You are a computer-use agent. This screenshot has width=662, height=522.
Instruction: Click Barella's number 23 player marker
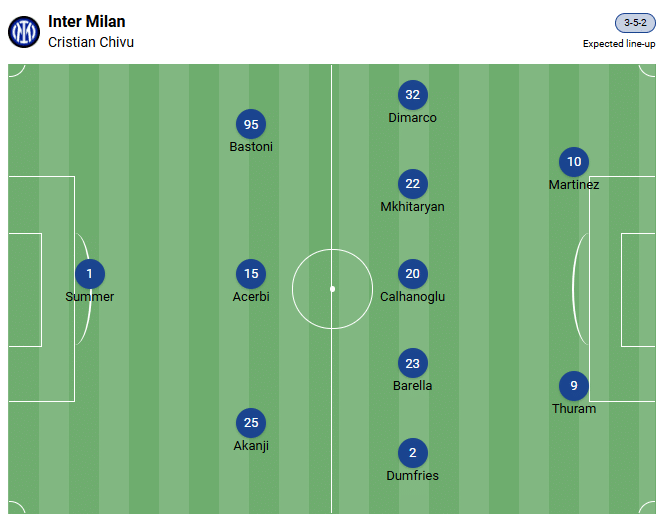click(412, 363)
